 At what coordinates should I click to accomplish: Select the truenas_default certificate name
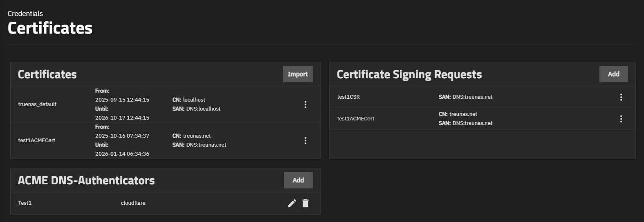point(37,104)
